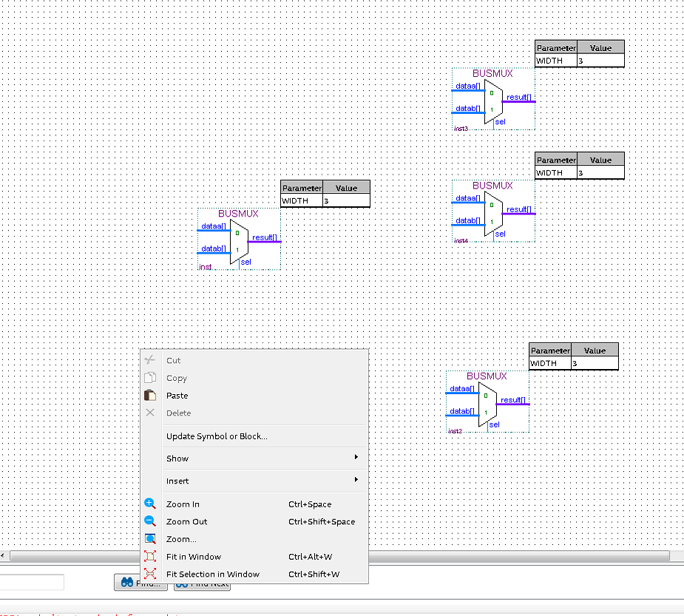This screenshot has height=616, width=684.
Task: Click the Fit Selection in Window icon
Action: point(149,574)
